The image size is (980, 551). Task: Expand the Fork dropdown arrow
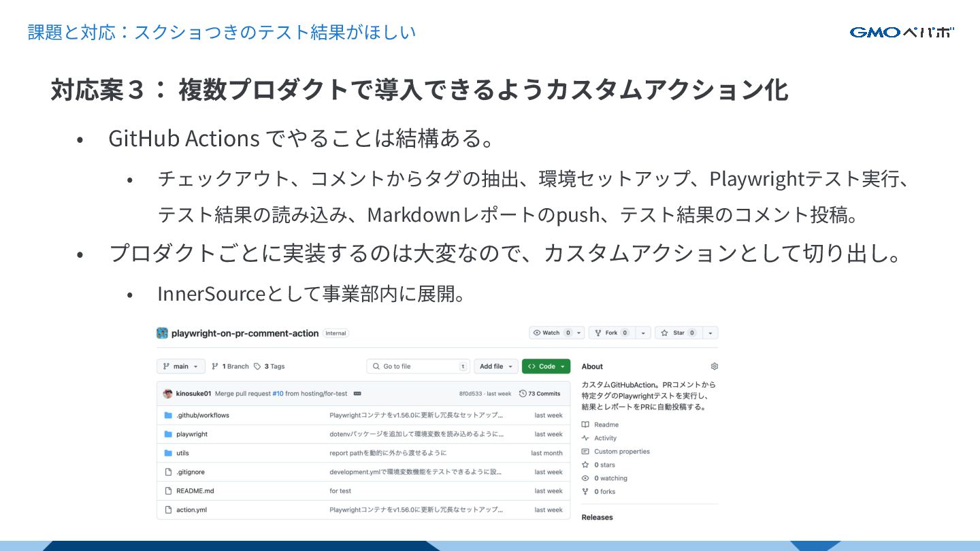(643, 333)
